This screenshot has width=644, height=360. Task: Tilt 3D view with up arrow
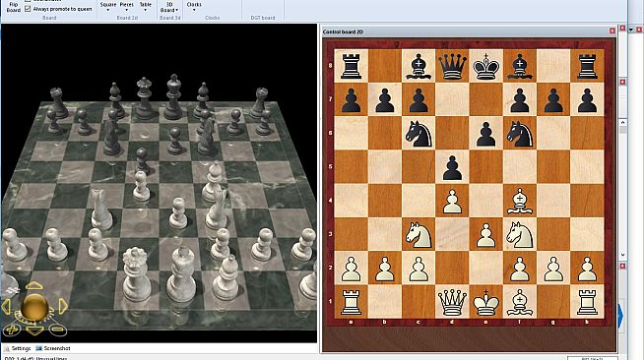(34, 286)
